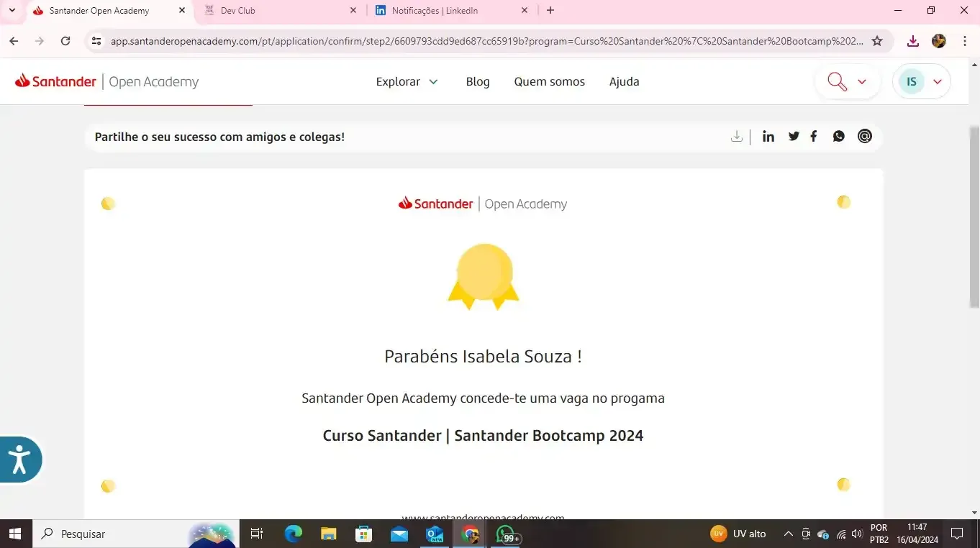Open the Windows notification center

pyautogui.click(x=958, y=534)
